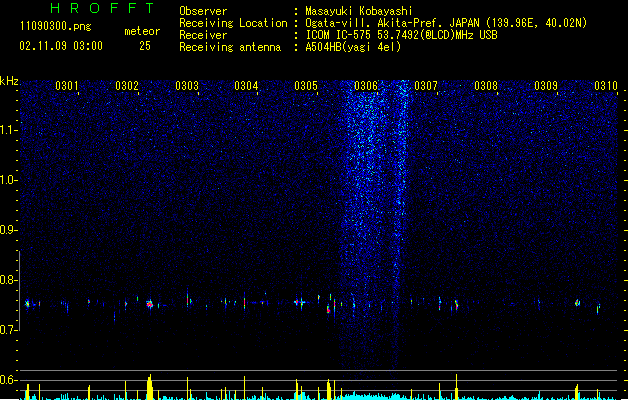
Task: Click the meteor echo near 0309
Action: point(577,303)
